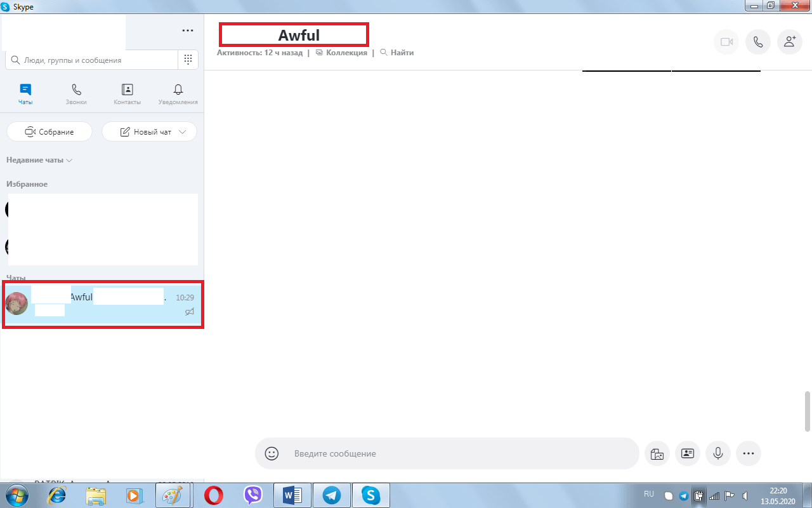812x508 pixels.
Task: Open the emoji picker
Action: tap(272, 453)
